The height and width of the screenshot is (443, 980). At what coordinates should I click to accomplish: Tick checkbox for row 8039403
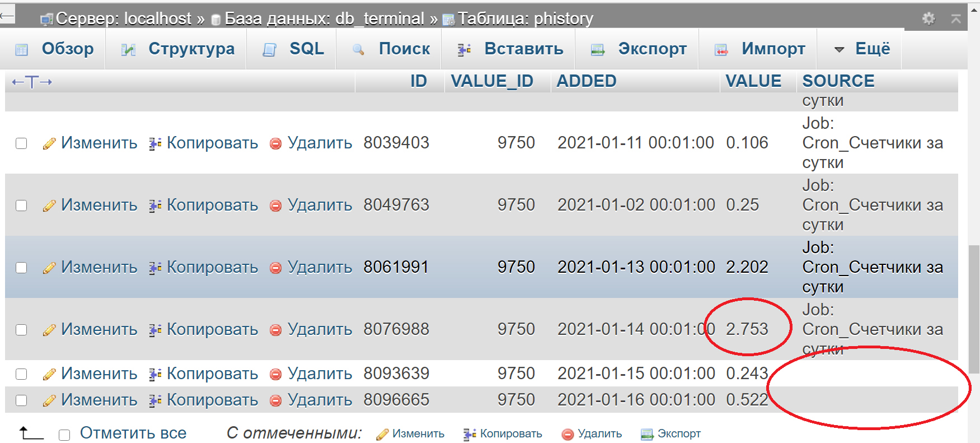coord(21,143)
